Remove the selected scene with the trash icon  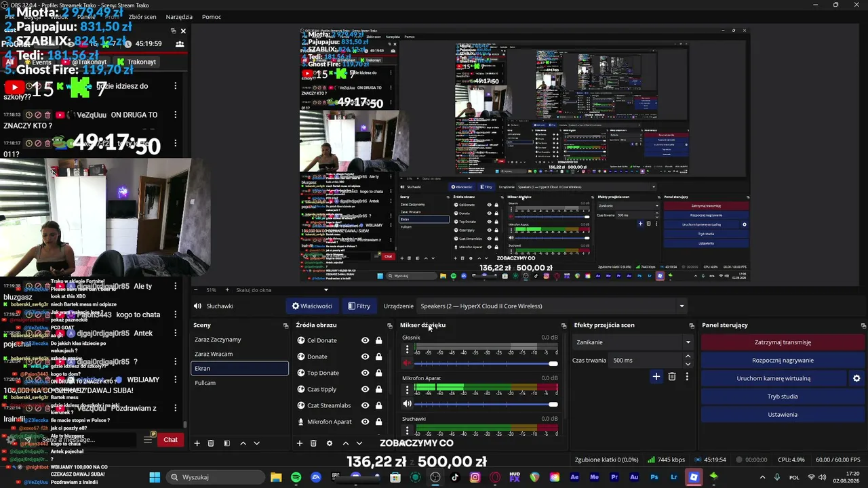[211, 443]
